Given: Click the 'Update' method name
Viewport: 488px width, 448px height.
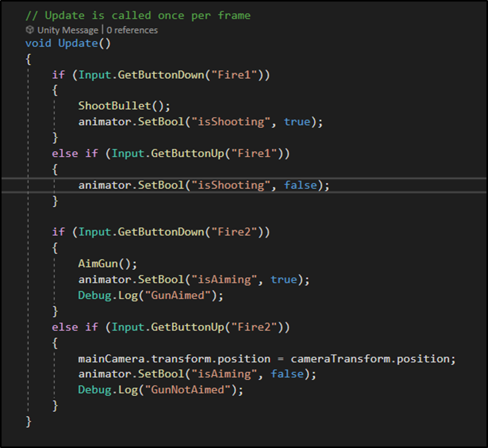Looking at the screenshot, I should click(78, 43).
